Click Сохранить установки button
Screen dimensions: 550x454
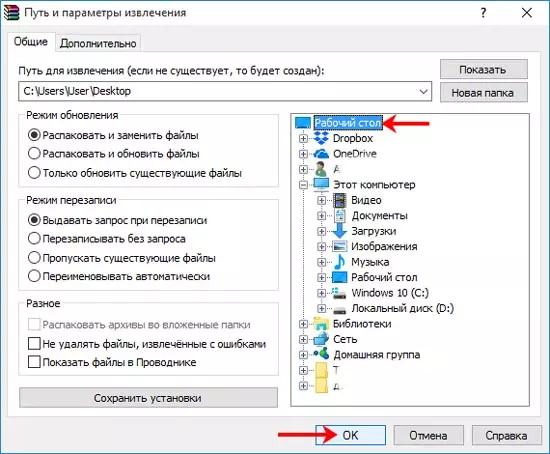point(148,398)
